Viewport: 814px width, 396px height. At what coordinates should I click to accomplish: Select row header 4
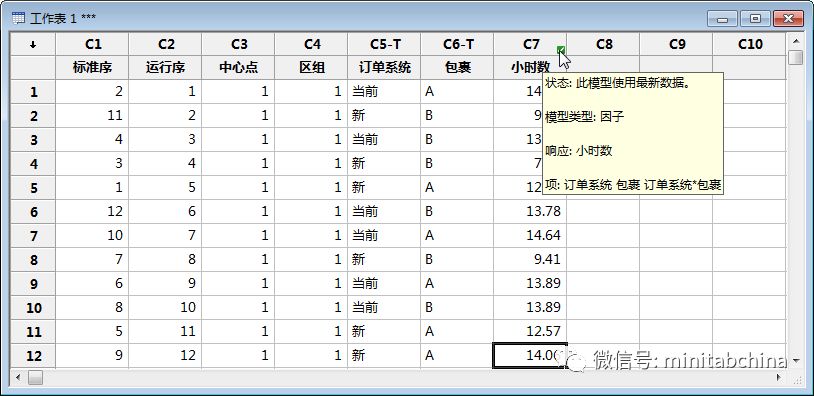coord(33,163)
